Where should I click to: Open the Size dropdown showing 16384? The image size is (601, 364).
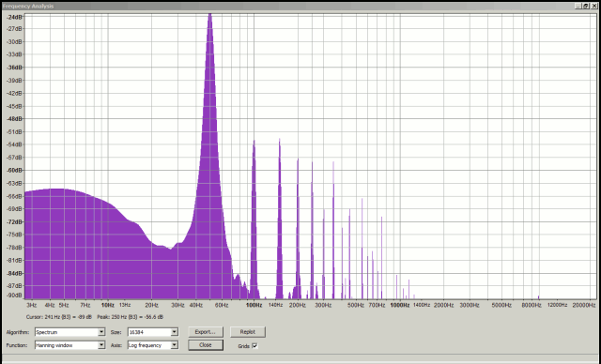click(x=153, y=332)
